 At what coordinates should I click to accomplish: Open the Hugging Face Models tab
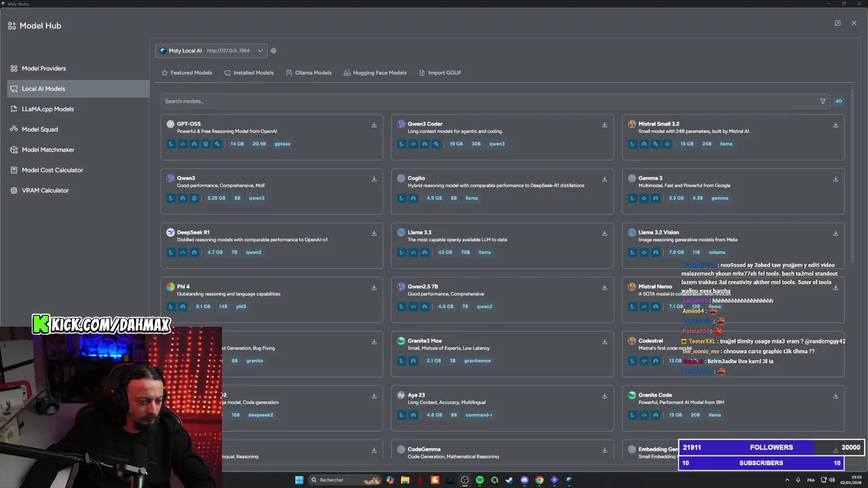point(375,73)
